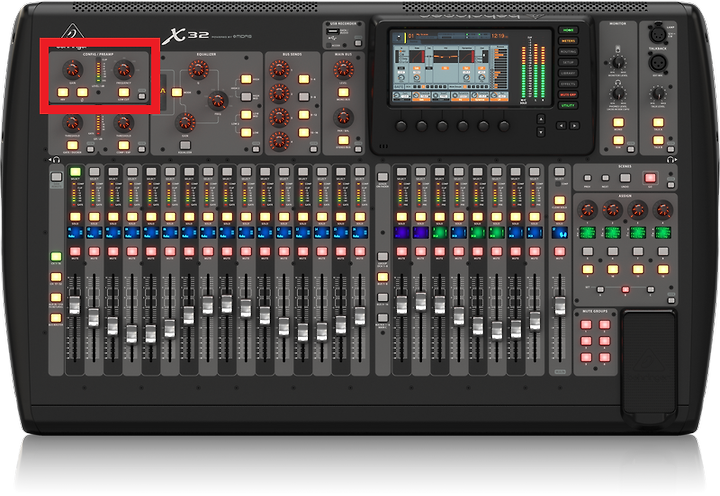
Task: Toggle the Mono Bus button
Action: tap(343, 92)
